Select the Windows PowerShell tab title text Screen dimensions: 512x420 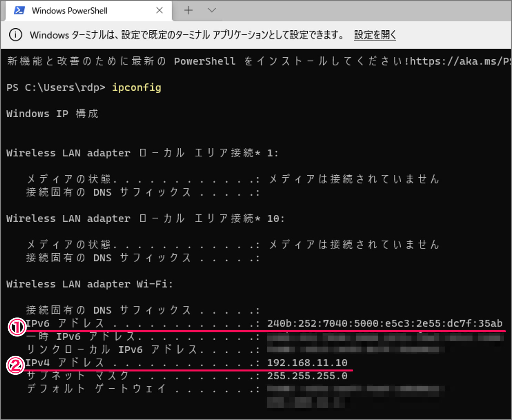(x=70, y=10)
